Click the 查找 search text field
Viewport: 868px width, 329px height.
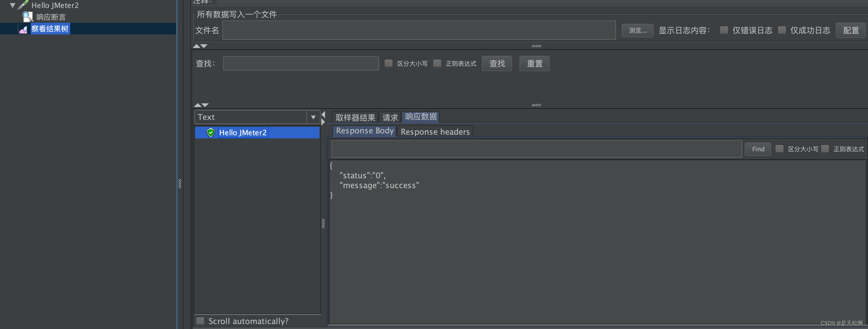click(x=301, y=63)
